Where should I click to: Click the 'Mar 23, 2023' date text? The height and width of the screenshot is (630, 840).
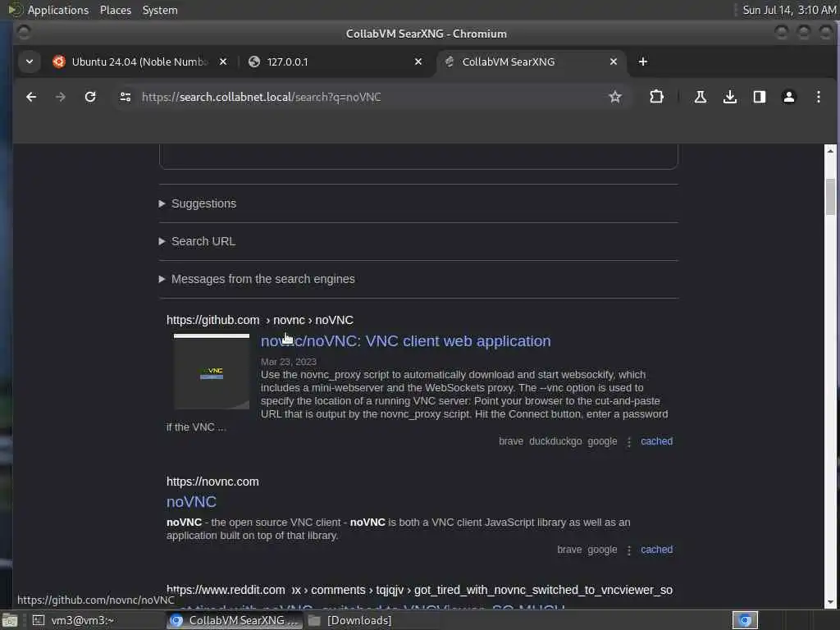[x=288, y=362]
